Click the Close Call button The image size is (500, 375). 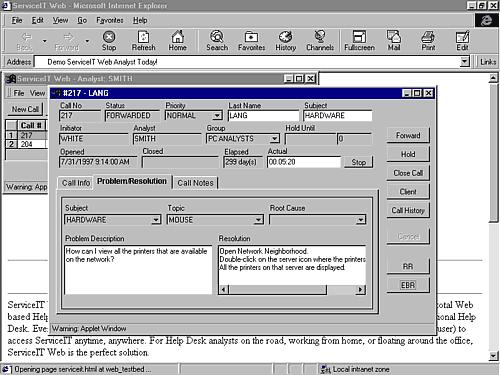point(408,173)
